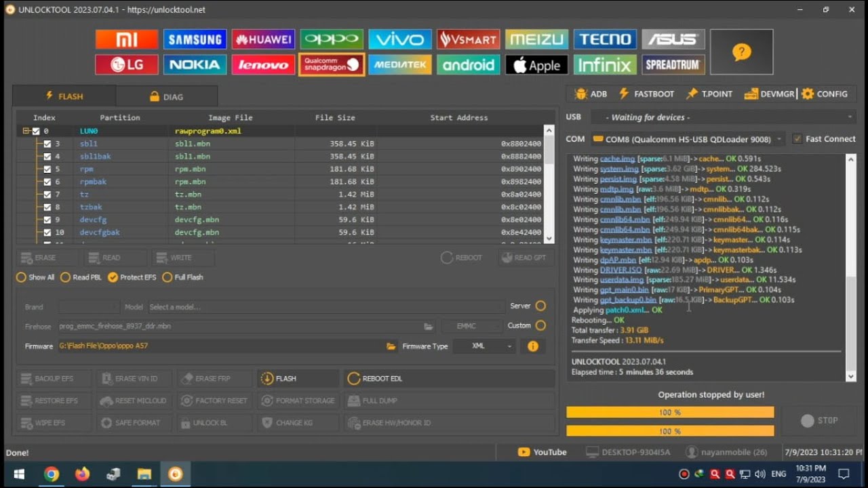Open YouTube link in status bar
The width and height of the screenshot is (868, 488).
click(542, 452)
